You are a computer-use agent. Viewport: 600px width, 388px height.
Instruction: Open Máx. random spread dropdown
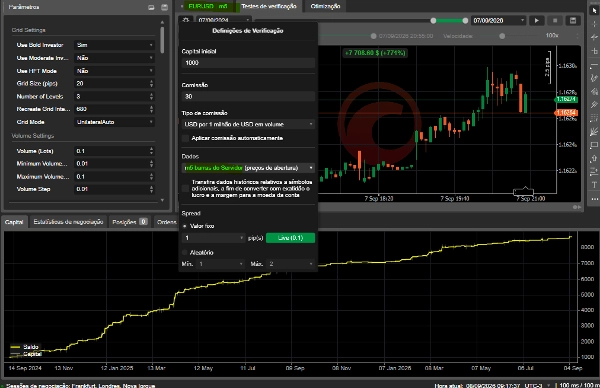[291, 264]
